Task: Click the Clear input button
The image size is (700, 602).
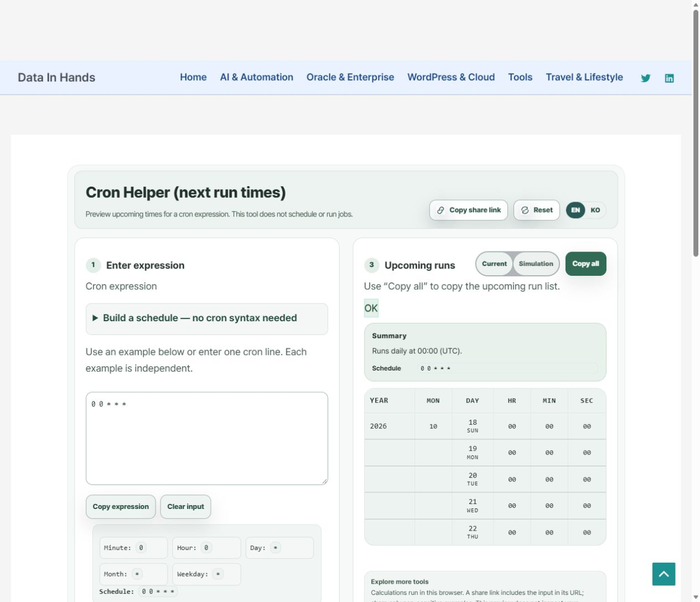Action: [185, 507]
